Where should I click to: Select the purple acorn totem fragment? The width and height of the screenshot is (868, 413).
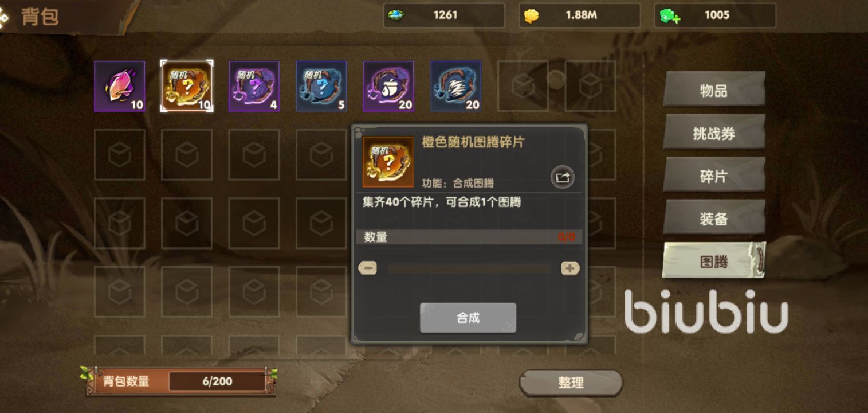[x=388, y=86]
